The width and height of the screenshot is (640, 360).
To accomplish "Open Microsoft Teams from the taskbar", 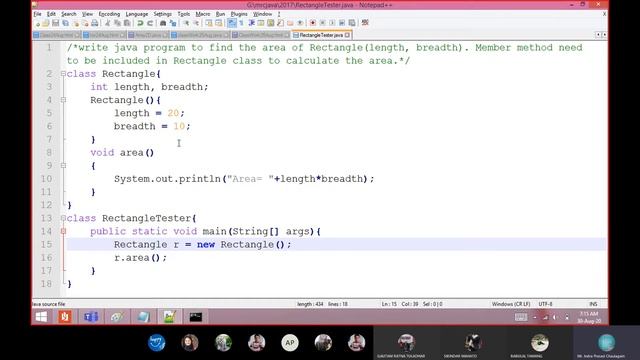I will pyautogui.click(x=91, y=317).
